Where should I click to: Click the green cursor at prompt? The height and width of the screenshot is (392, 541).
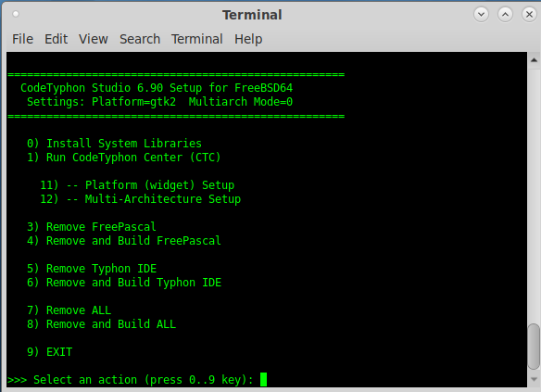click(263, 380)
